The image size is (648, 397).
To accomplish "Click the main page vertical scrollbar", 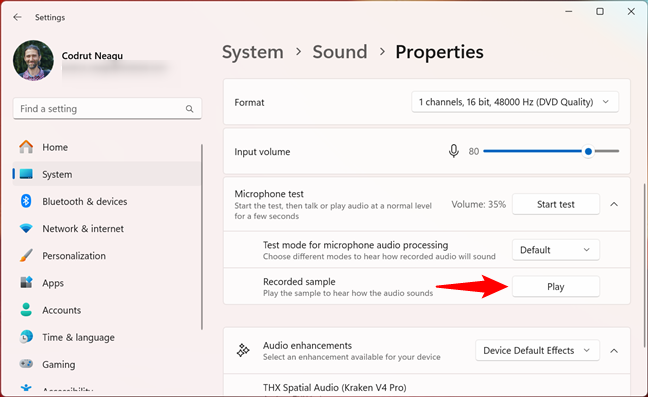I will pyautogui.click(x=645, y=265).
